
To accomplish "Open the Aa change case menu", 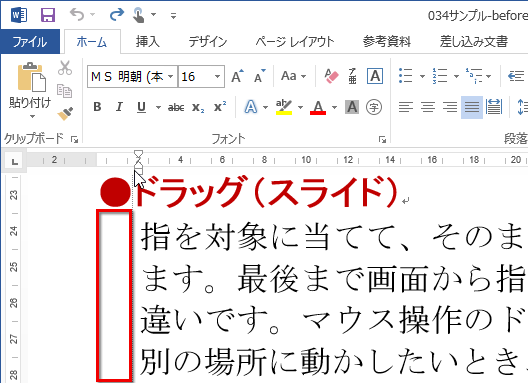I will (293, 76).
